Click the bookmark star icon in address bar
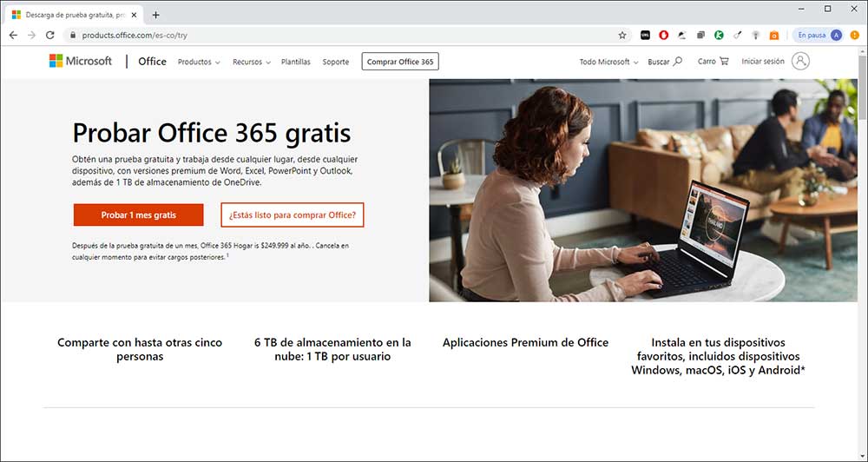The width and height of the screenshot is (868, 462). pyautogui.click(x=622, y=35)
